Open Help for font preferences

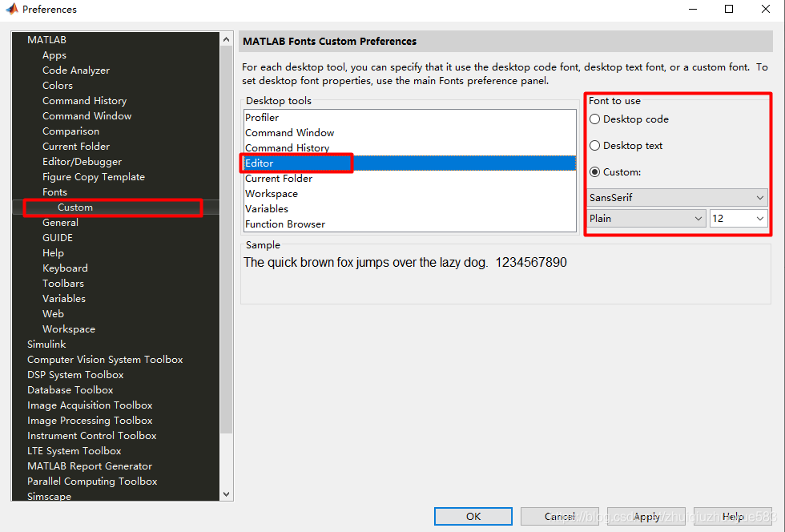732,517
